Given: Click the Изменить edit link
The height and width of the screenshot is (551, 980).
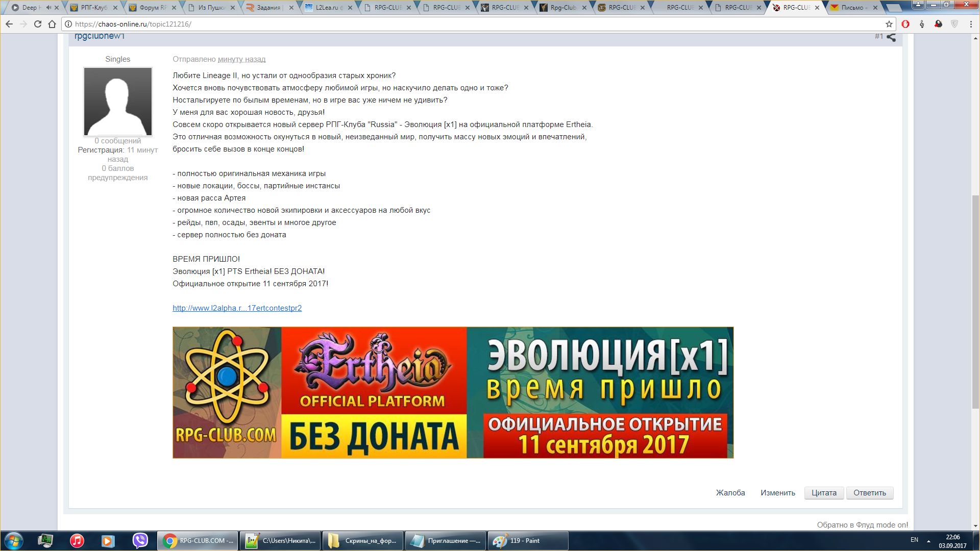Looking at the screenshot, I should point(778,493).
